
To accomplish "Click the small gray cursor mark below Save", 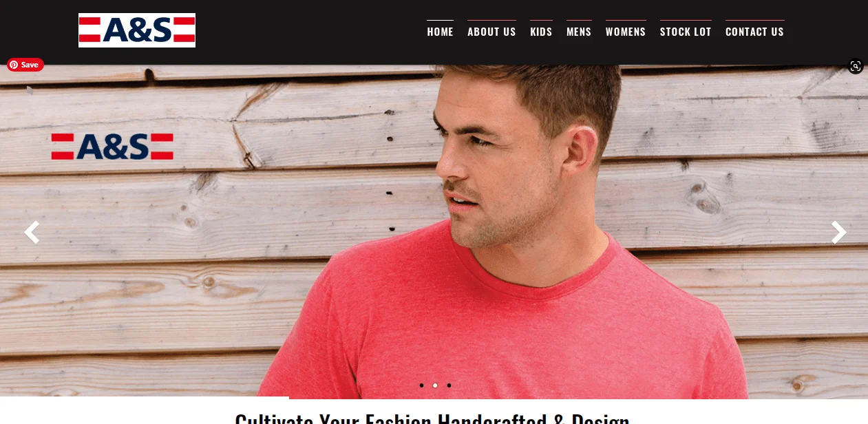I will (x=30, y=89).
